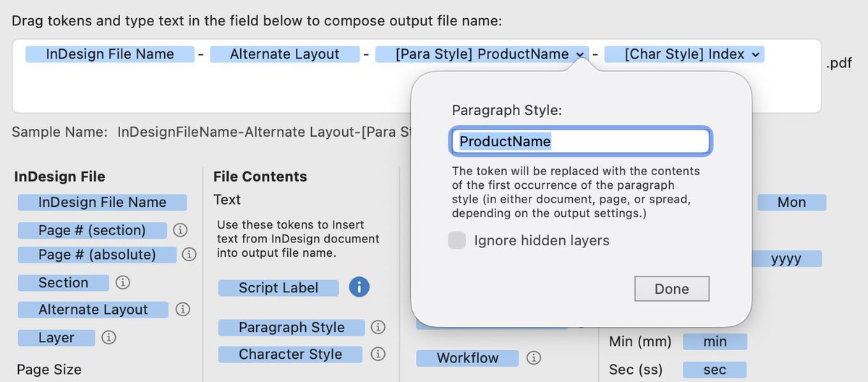Click info icon next to Page # (absolute)
The image size is (868, 382).
pyautogui.click(x=190, y=255)
